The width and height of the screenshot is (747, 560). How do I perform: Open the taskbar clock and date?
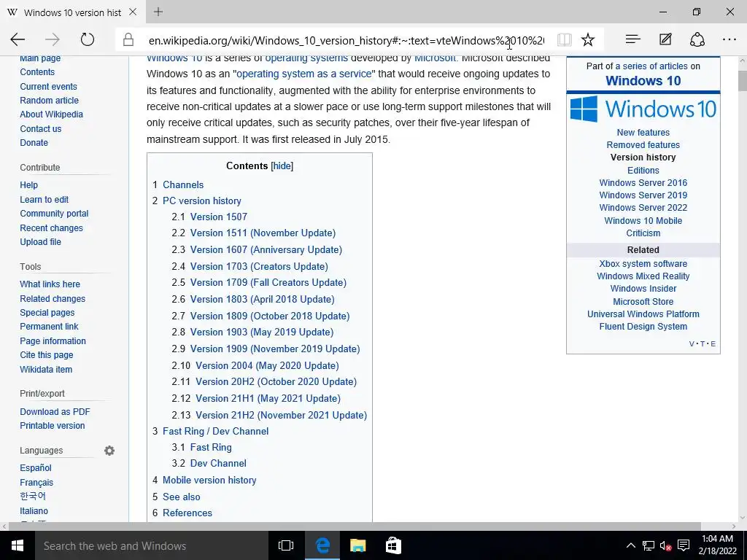coord(718,545)
